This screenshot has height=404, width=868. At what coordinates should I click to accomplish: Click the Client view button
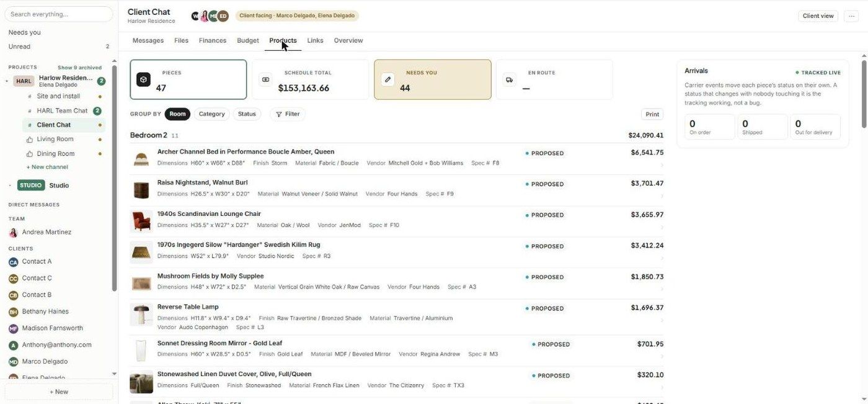(818, 16)
